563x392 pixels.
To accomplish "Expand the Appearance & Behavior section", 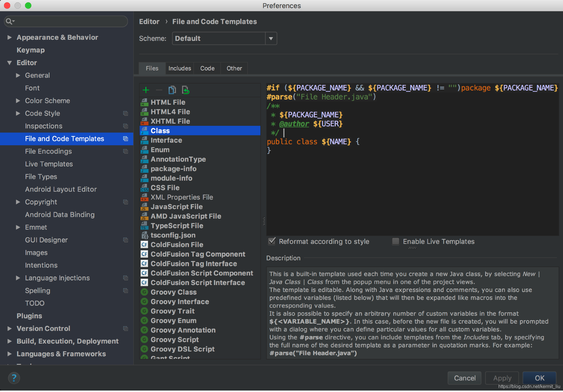I will tap(10, 37).
